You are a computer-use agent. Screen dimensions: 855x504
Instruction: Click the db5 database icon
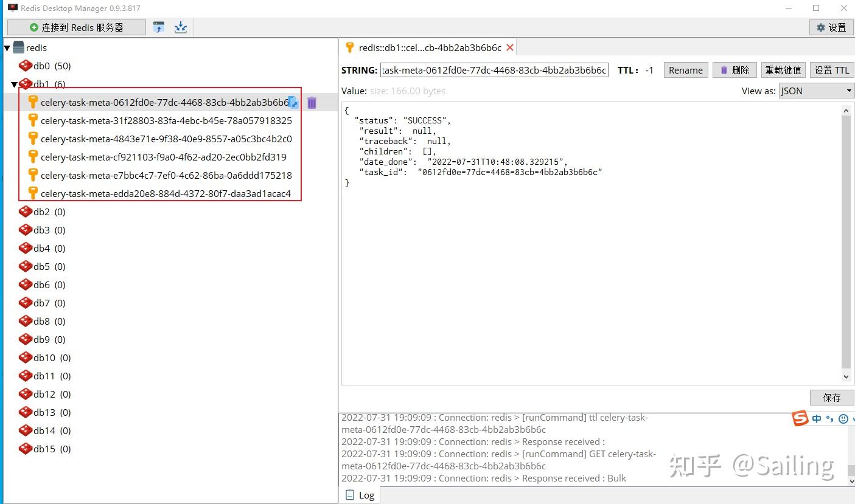(x=26, y=266)
